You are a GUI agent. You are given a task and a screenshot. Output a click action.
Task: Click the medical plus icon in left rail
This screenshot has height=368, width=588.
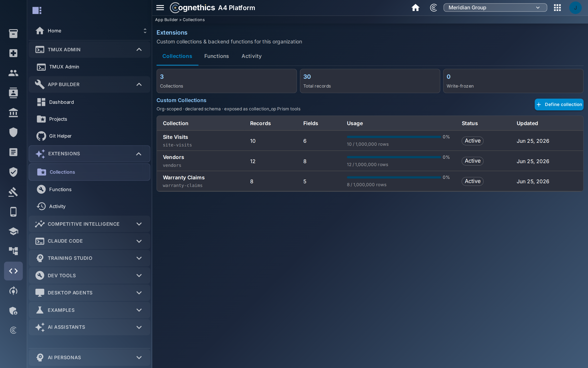[x=13, y=53]
